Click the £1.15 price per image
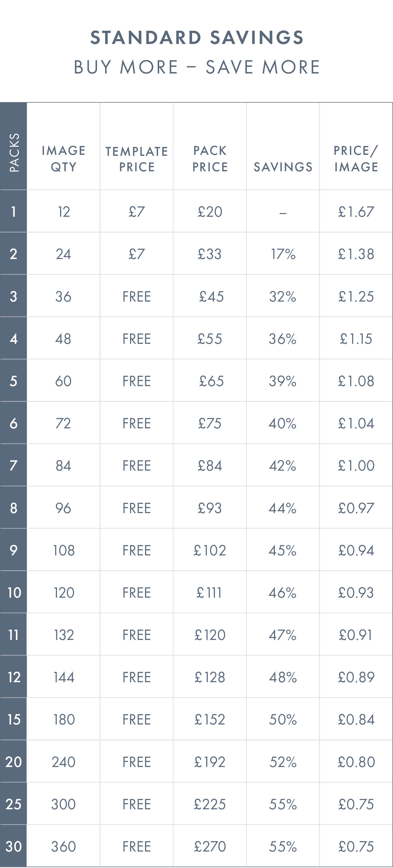 point(356,339)
